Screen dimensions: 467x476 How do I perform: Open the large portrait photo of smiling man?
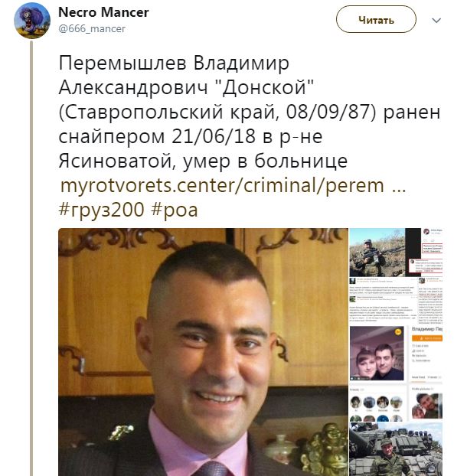(x=203, y=352)
